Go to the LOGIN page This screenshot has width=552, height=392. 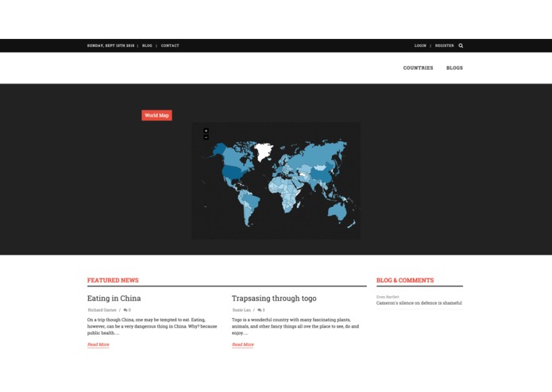pyautogui.click(x=420, y=46)
